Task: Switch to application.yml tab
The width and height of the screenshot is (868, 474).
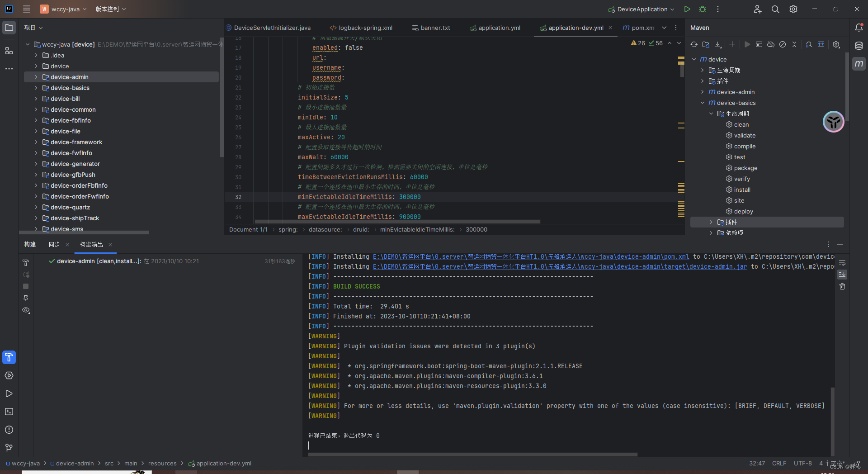Action: click(x=495, y=28)
